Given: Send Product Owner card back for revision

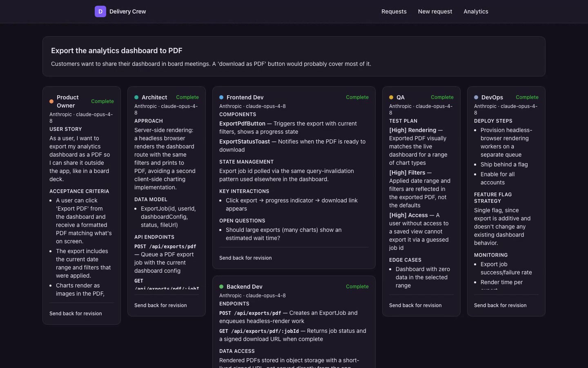Looking at the screenshot, I should point(76,314).
